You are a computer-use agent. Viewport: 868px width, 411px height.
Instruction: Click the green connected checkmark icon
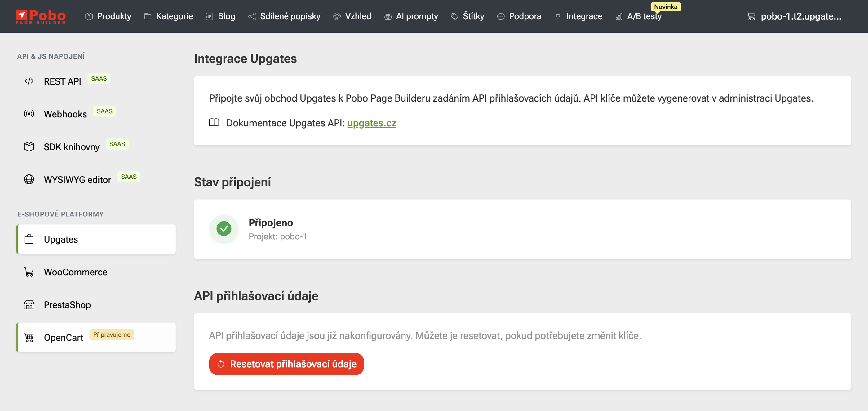[224, 229]
